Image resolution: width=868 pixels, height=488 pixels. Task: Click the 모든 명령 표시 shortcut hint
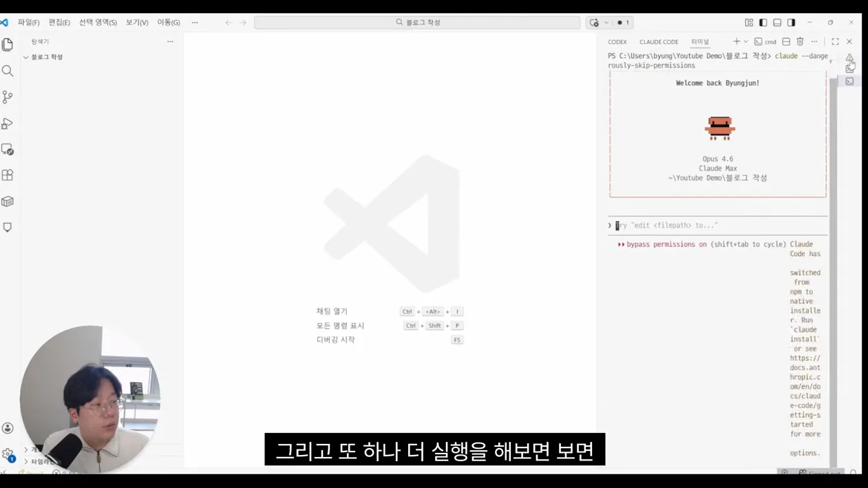pos(390,326)
